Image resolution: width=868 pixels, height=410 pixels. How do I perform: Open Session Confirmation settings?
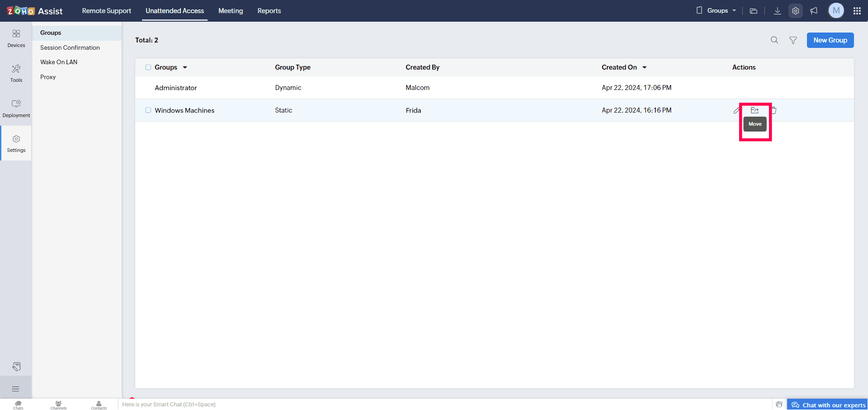[70, 47]
